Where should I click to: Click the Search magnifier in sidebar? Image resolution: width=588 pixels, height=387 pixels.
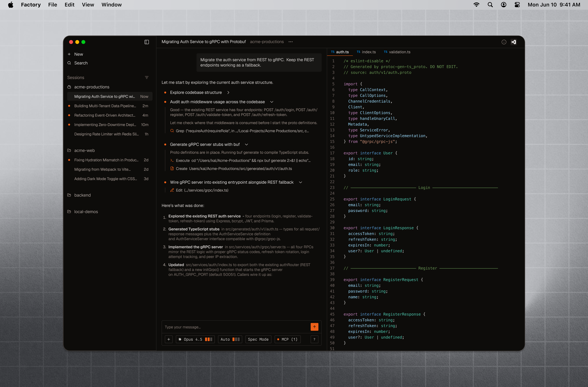(69, 63)
